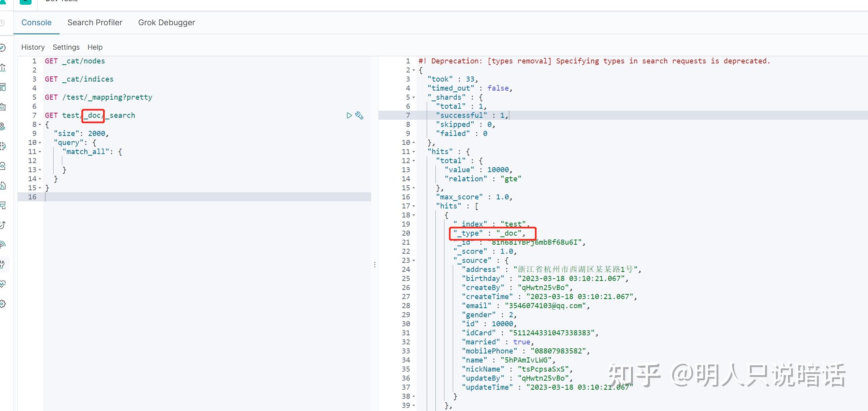Click the wrench icon next to the request
This screenshot has height=411, width=868.
(x=359, y=115)
